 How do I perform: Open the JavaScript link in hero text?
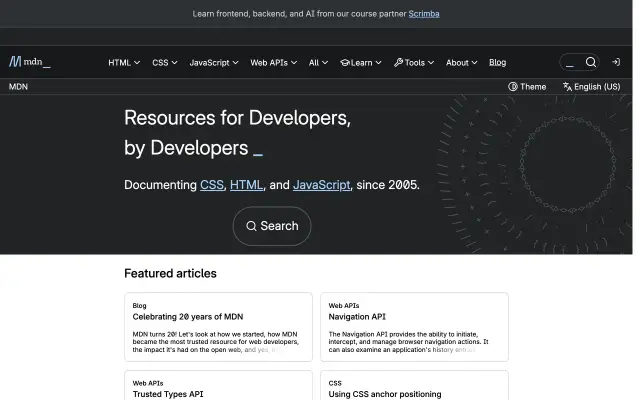[322, 185]
